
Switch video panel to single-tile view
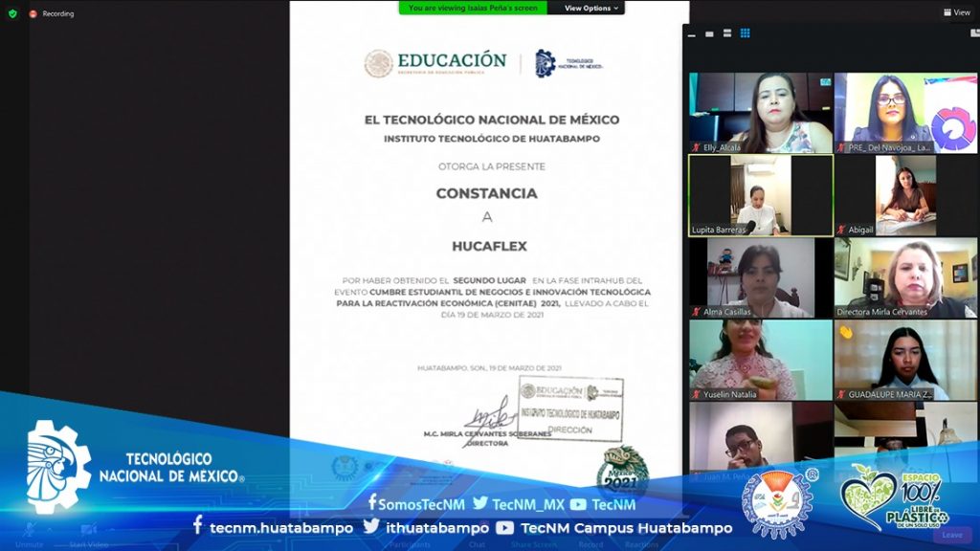[709, 33]
